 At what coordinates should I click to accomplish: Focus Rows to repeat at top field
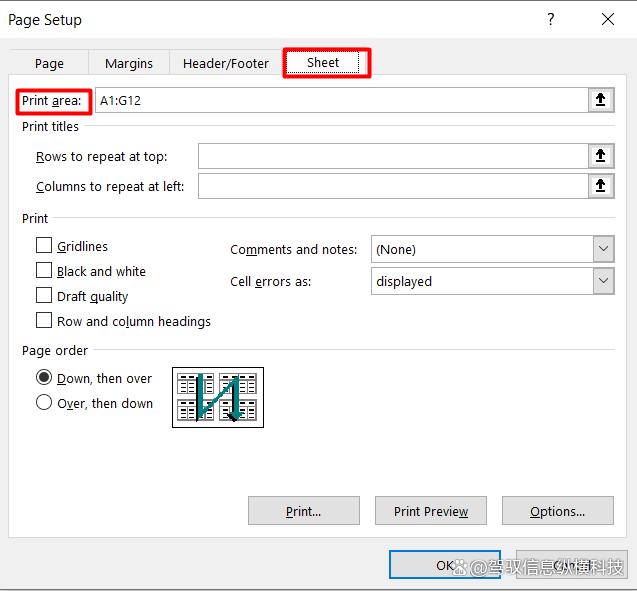coord(393,156)
